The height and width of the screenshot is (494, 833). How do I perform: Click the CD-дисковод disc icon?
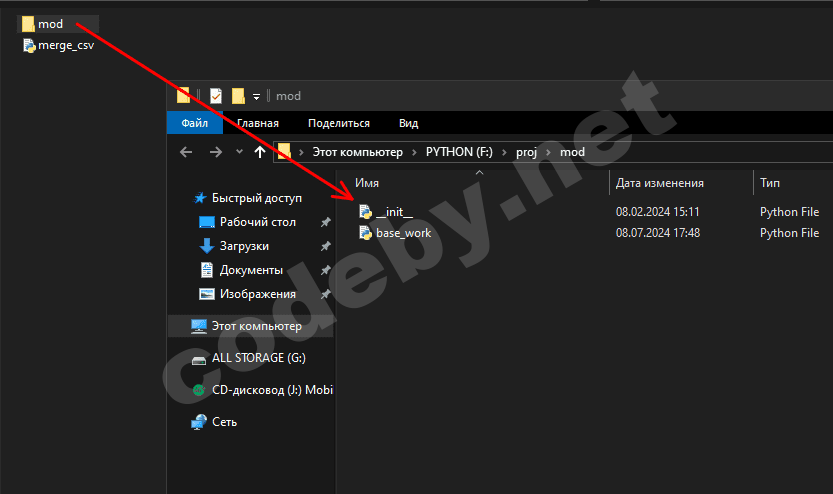199,390
